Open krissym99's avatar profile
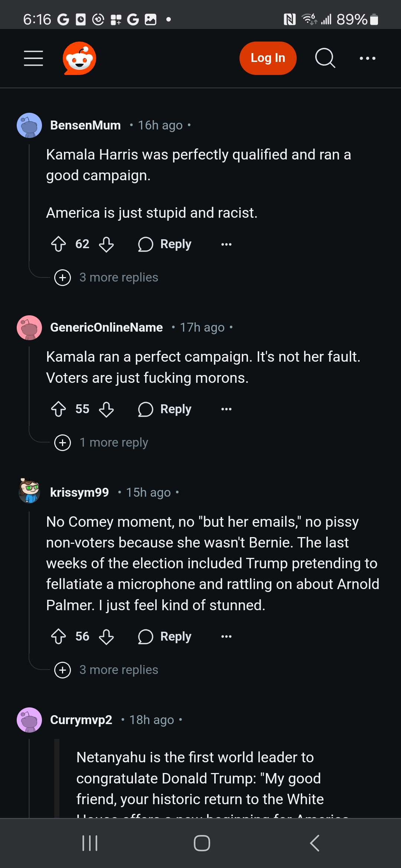 point(29,491)
